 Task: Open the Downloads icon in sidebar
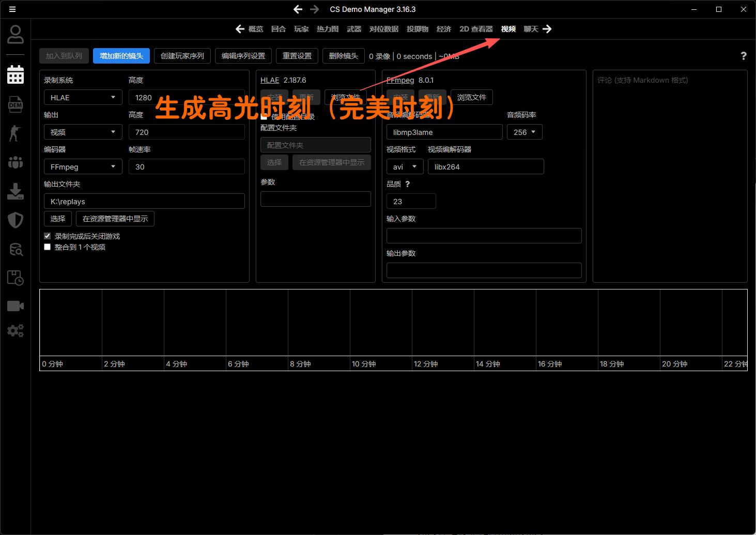16,191
